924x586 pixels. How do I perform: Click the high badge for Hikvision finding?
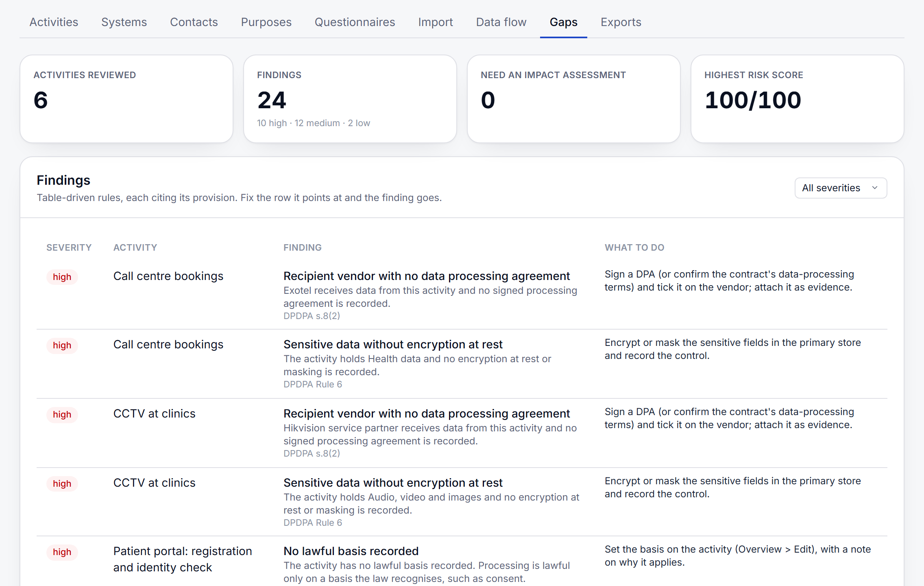[x=62, y=414]
